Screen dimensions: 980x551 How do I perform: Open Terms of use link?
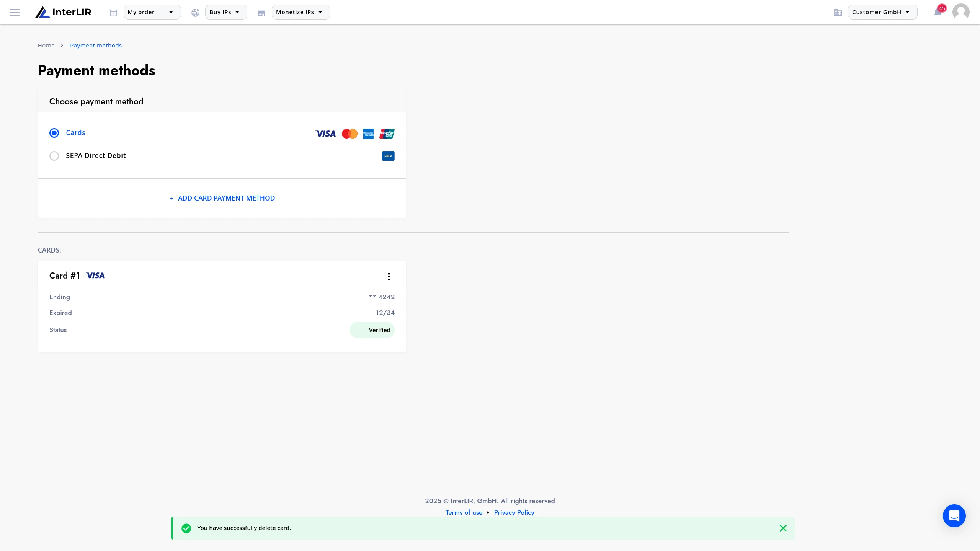[464, 512]
